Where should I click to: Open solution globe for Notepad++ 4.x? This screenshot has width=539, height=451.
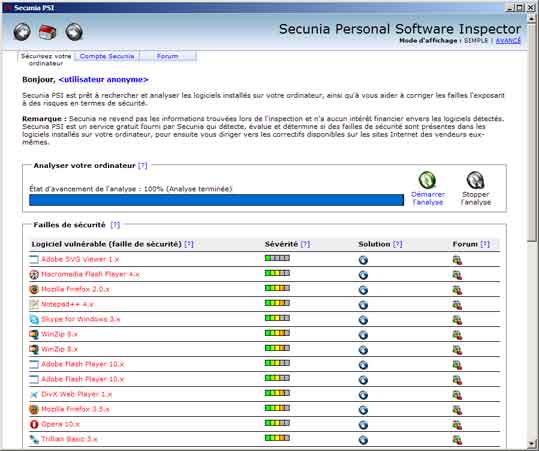click(363, 305)
